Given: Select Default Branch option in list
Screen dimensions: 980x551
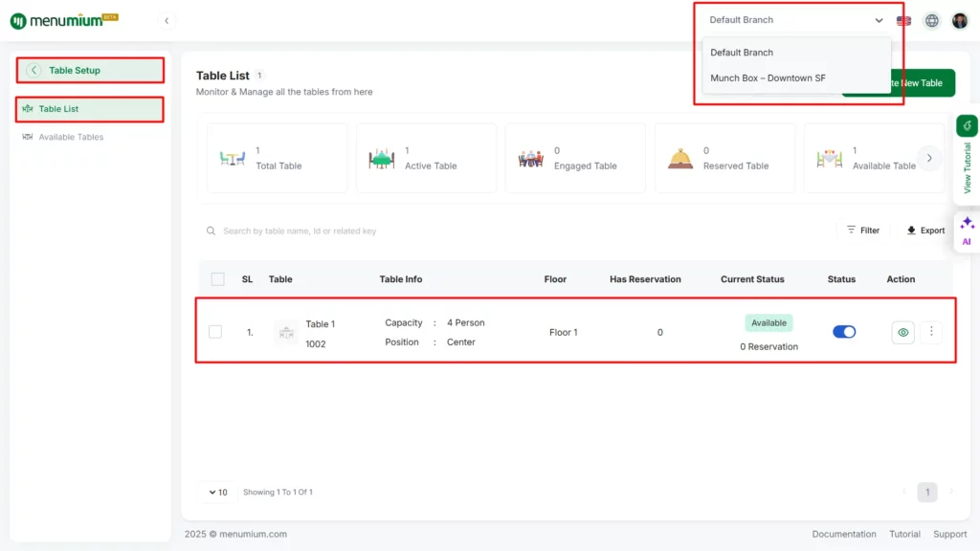Looking at the screenshot, I should (x=795, y=53).
